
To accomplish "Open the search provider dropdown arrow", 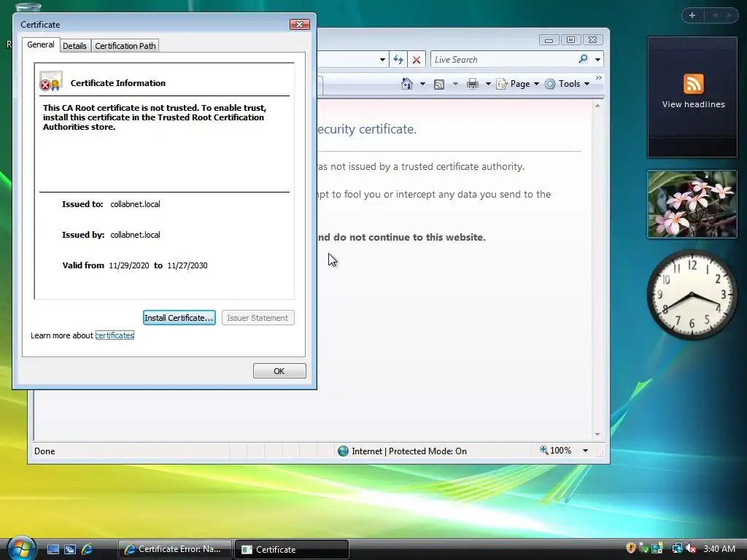I will click(x=598, y=60).
